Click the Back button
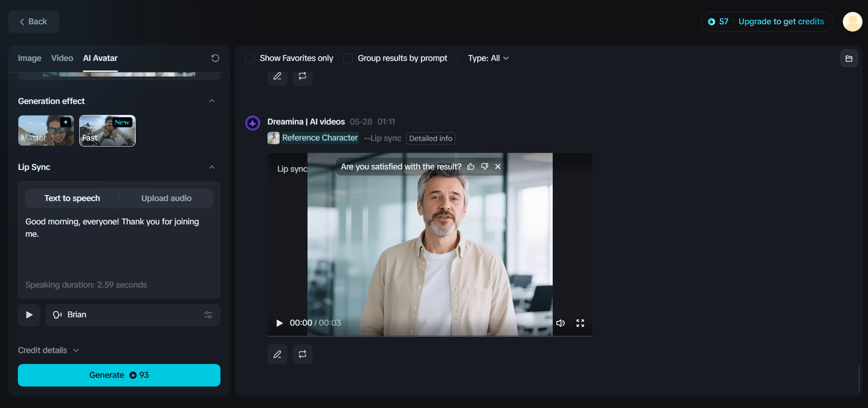 (34, 22)
